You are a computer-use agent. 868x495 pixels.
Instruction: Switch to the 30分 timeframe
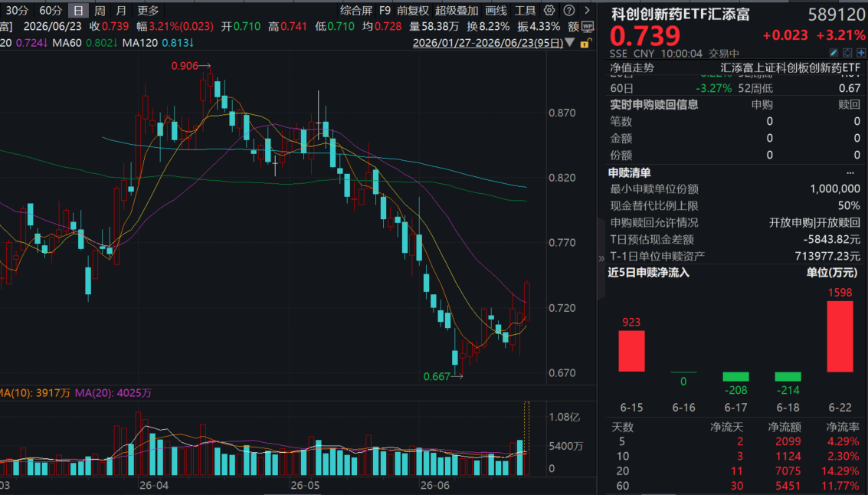[x=17, y=11]
